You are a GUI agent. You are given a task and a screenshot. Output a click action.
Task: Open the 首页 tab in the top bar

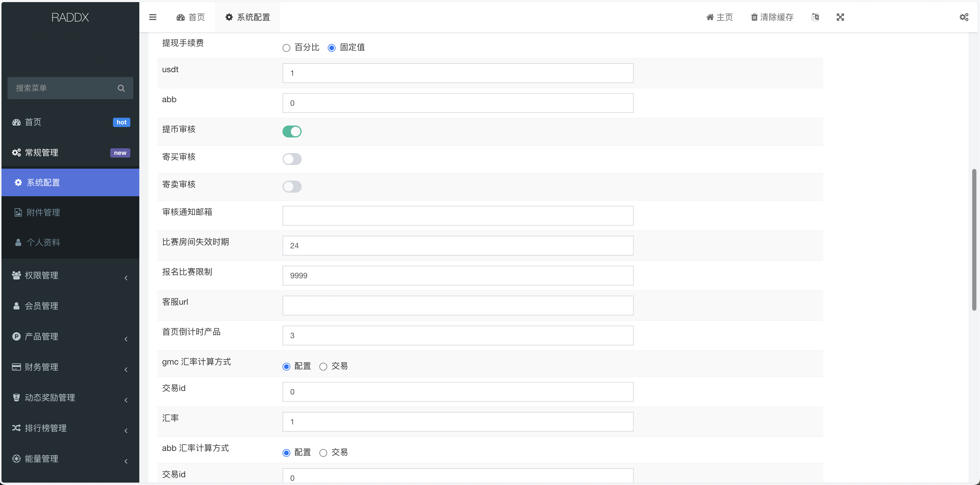(x=191, y=17)
